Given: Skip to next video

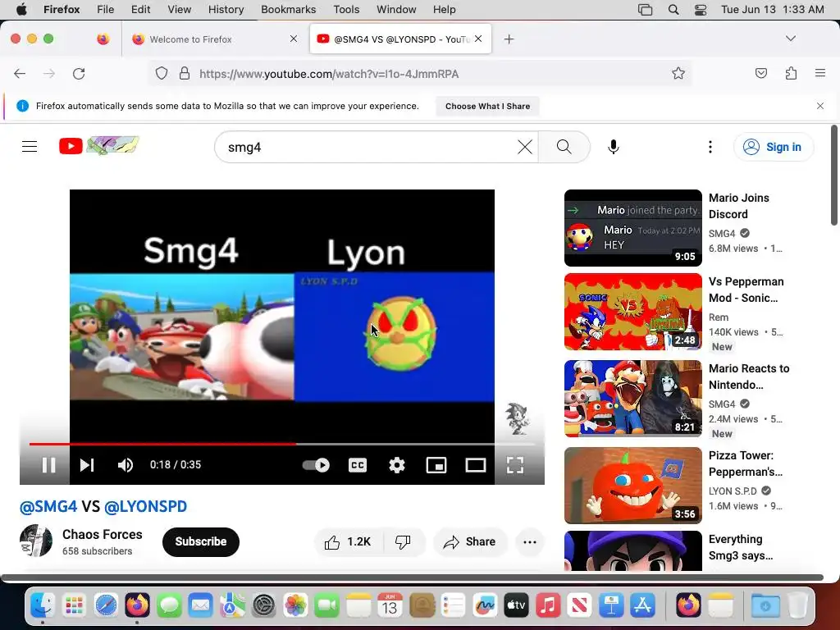Looking at the screenshot, I should pyautogui.click(x=87, y=465).
